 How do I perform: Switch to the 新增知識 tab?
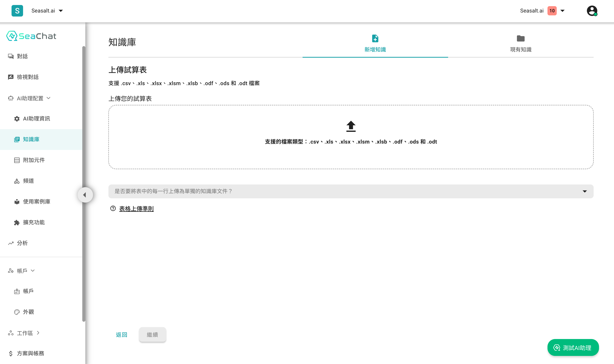tap(375, 44)
